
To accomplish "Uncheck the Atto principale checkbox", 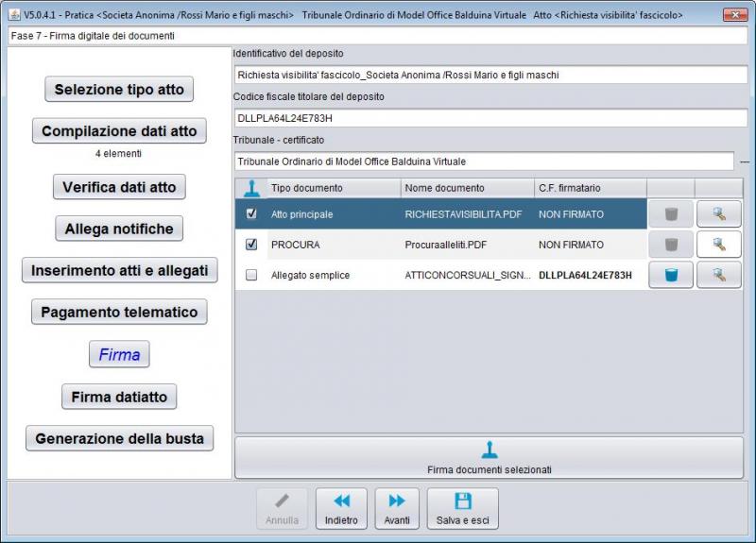I will (251, 214).
